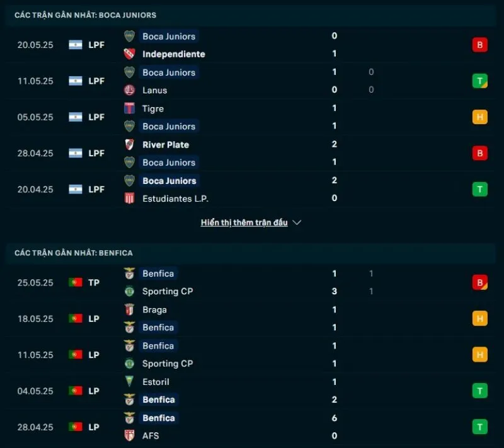Click the red B badge for Independiente match
This screenshot has width=504, height=448.
[x=479, y=45]
